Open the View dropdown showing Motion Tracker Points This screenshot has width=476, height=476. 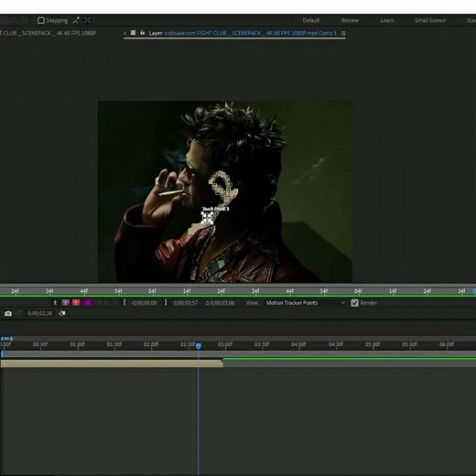[x=305, y=303]
